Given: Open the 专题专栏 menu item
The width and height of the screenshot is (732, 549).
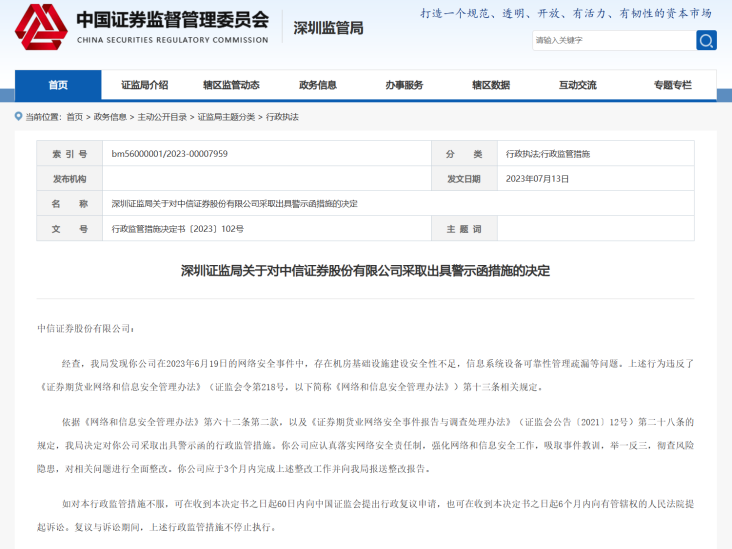Looking at the screenshot, I should (x=673, y=85).
